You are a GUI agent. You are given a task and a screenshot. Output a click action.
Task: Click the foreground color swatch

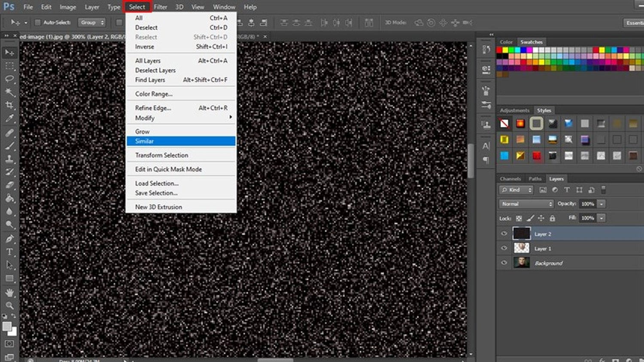(x=6, y=326)
